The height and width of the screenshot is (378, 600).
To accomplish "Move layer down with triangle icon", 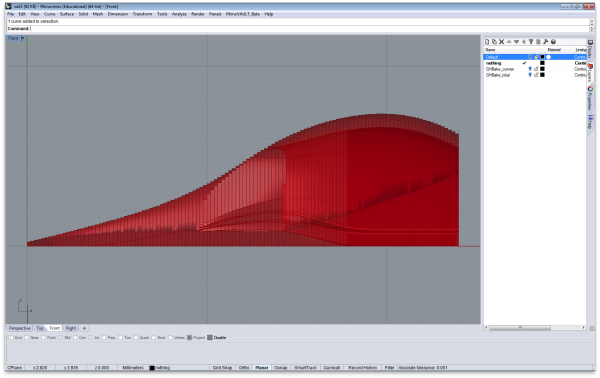I will [516, 42].
